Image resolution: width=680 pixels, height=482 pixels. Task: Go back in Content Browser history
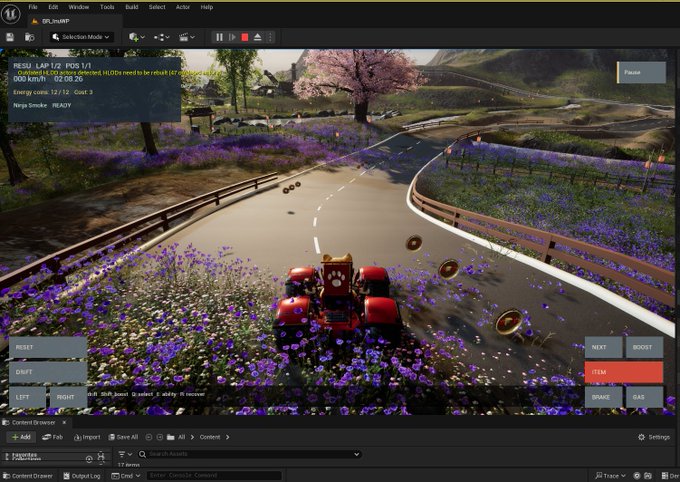149,437
